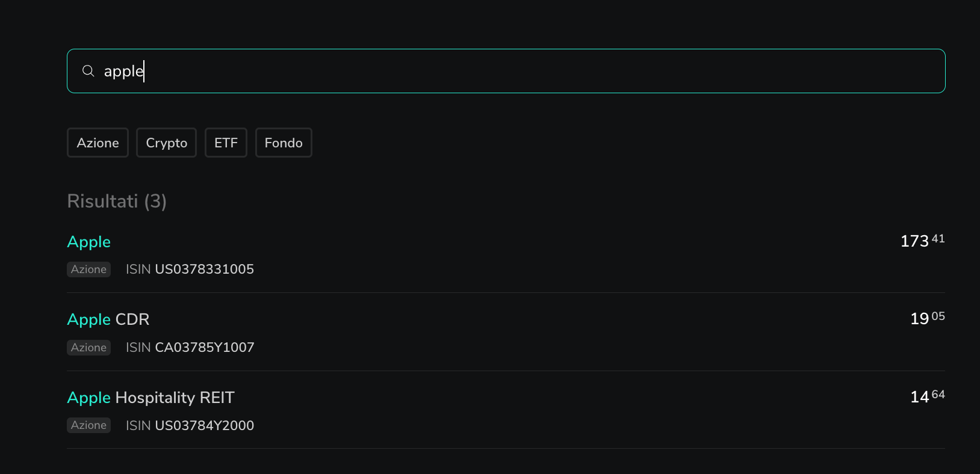Screen dimensions: 980x474
Task: Click the Azione tag under Apple CDR
Action: 88,348
